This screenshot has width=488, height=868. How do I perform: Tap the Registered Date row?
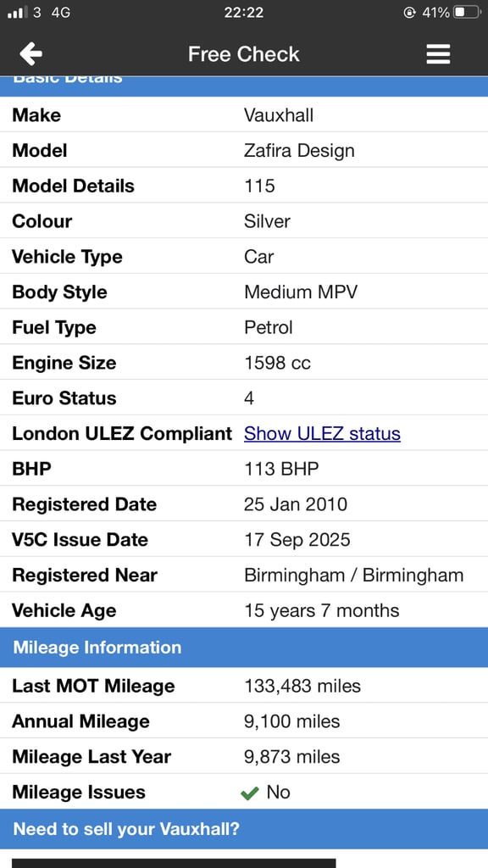244,504
